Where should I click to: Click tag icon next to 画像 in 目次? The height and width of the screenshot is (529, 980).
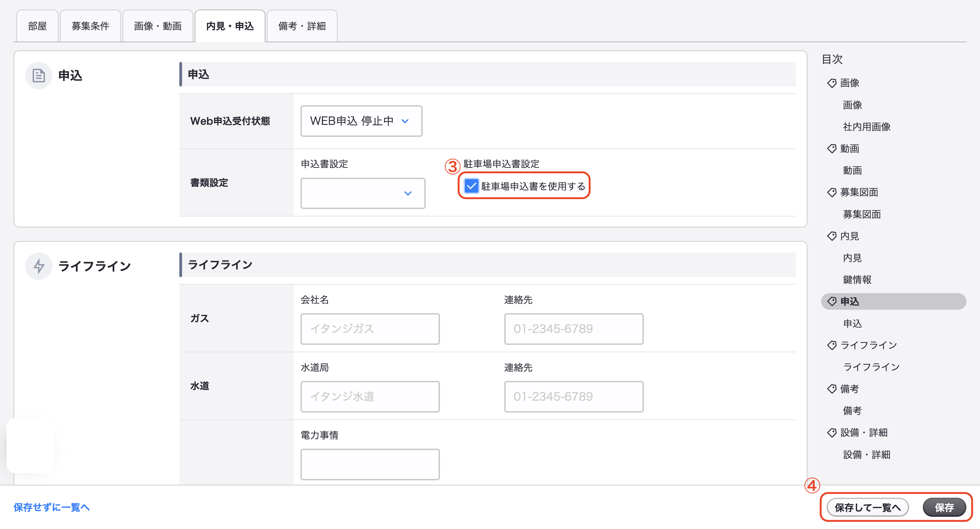coord(832,83)
